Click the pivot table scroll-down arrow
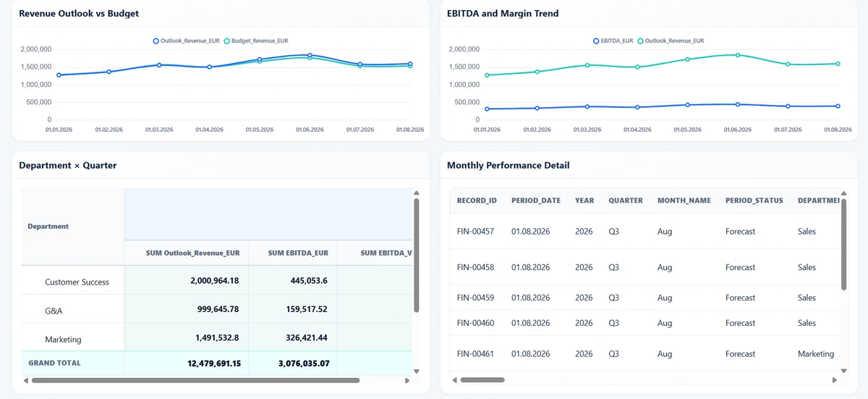 [416, 371]
